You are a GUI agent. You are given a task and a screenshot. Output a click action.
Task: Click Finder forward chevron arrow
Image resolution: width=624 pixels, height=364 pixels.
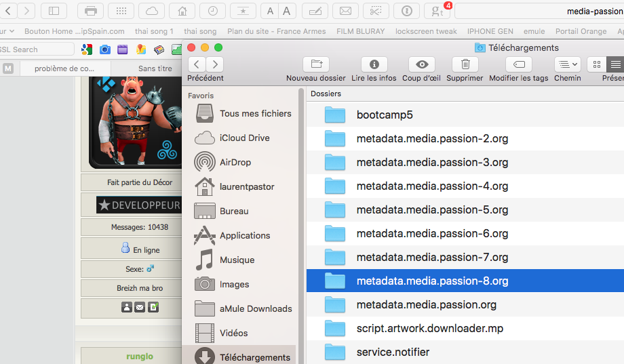[x=214, y=64]
